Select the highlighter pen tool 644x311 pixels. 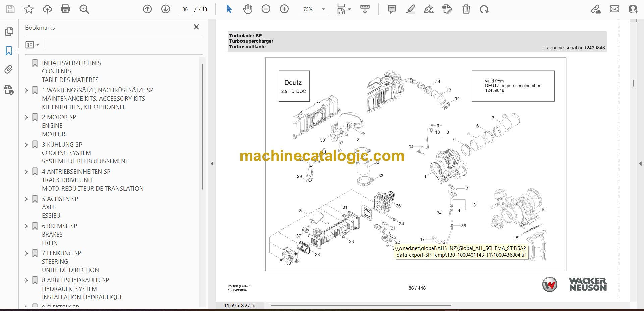[x=410, y=9]
